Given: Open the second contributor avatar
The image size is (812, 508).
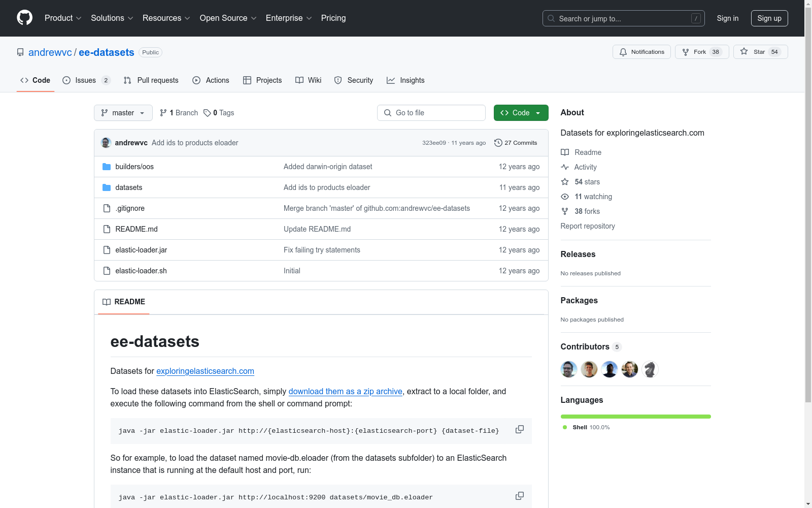Looking at the screenshot, I should coord(589,369).
